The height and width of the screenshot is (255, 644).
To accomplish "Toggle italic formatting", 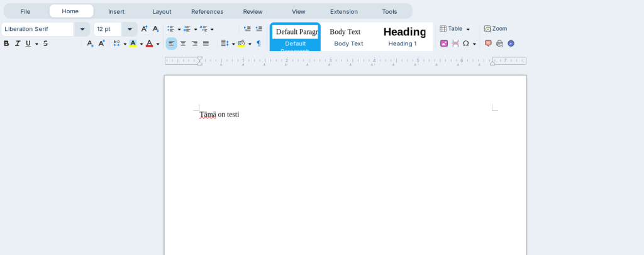I will point(18,43).
